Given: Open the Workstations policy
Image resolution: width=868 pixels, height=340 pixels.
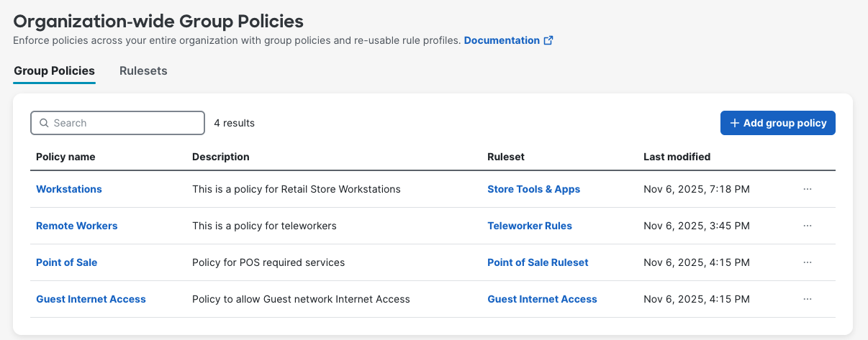Looking at the screenshot, I should click(69, 189).
